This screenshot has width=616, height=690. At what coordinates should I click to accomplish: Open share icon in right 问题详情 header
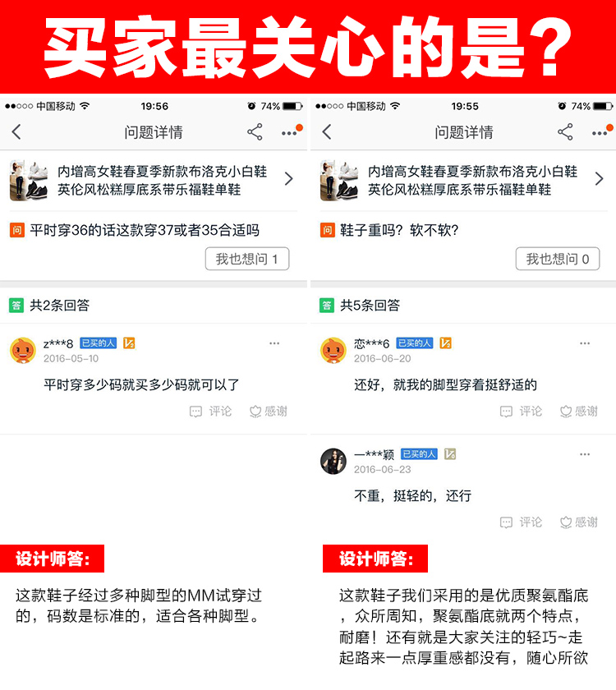coord(565,132)
